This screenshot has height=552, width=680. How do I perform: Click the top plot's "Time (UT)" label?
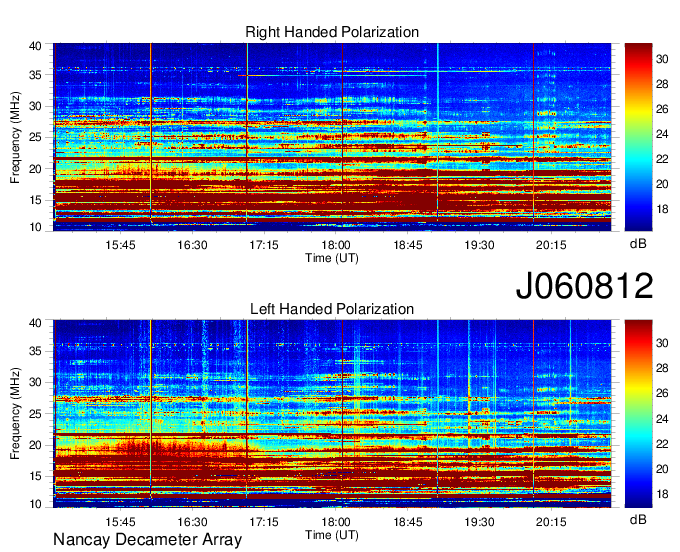click(332, 258)
